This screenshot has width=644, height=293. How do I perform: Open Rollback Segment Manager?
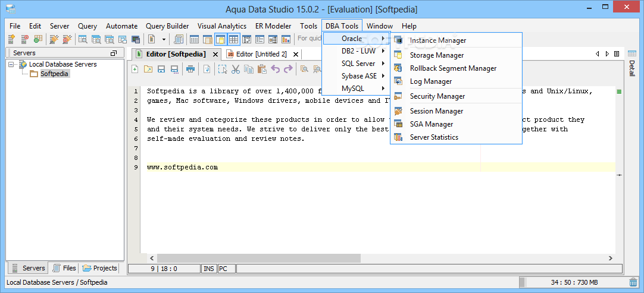pyautogui.click(x=457, y=68)
